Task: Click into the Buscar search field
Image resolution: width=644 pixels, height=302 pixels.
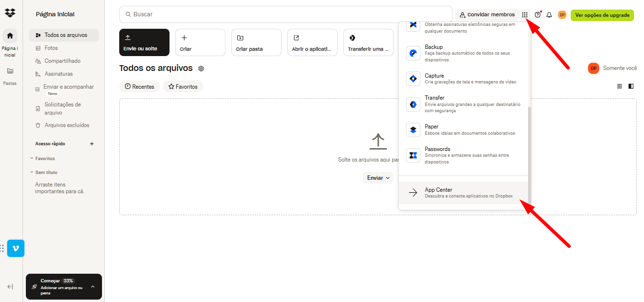Action: [x=285, y=14]
